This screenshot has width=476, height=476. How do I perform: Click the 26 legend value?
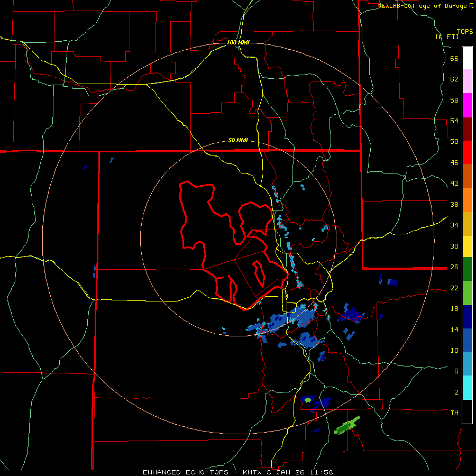454,267
